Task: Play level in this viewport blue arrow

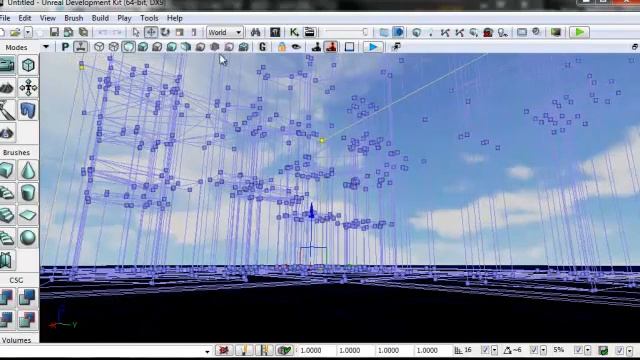Action: pyautogui.click(x=373, y=47)
